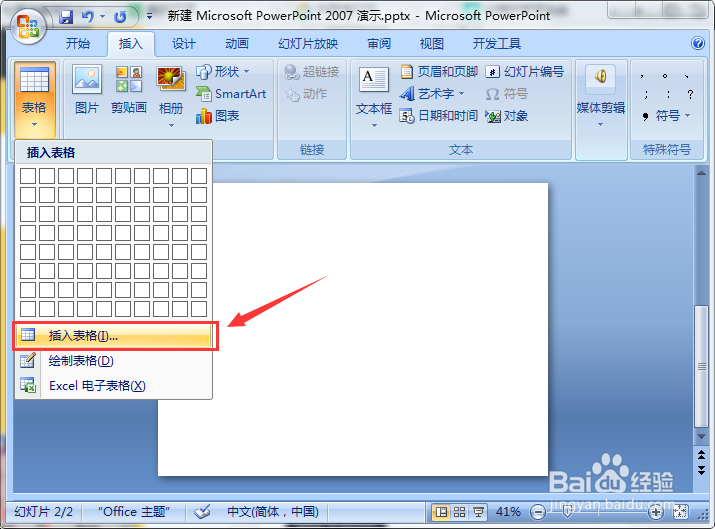Image resolution: width=715 pixels, height=529 pixels.
Task: Click the "Office 主题" status bar entry
Action: 134,512
